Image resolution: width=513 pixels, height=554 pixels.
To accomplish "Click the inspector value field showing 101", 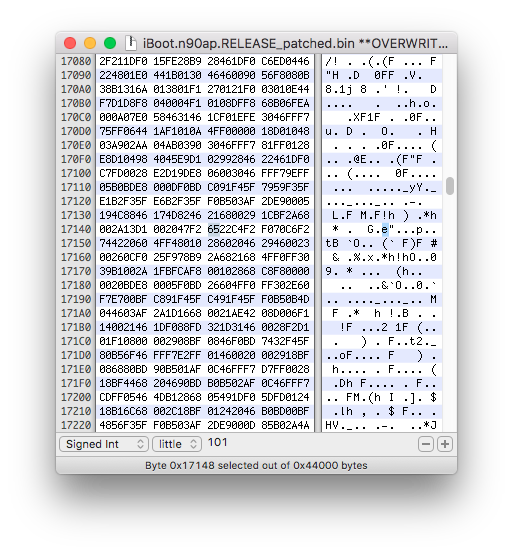I will [218, 442].
